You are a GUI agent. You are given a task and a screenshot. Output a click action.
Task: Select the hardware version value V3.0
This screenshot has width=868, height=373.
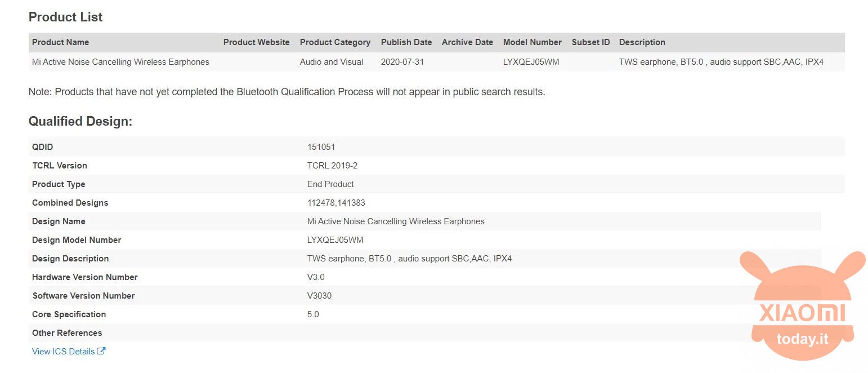(316, 277)
